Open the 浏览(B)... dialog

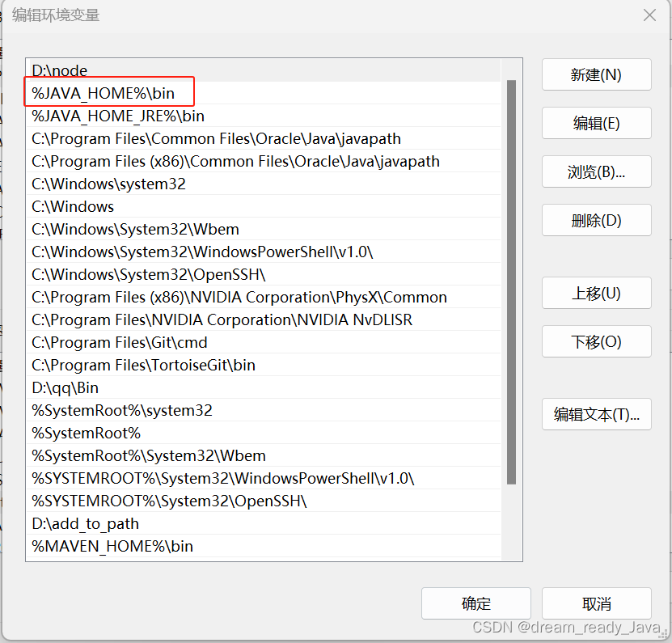tap(596, 171)
